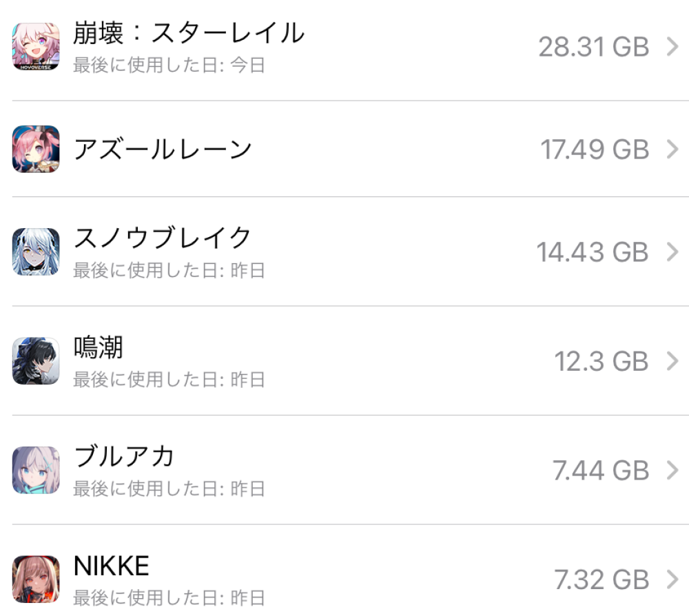The width and height of the screenshot is (689, 616).
Task: Click the 28.31 GB storage size
Action: (593, 47)
